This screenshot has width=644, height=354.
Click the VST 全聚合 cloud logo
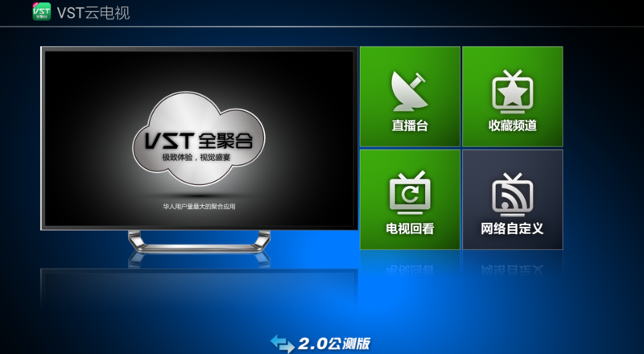[x=199, y=138]
